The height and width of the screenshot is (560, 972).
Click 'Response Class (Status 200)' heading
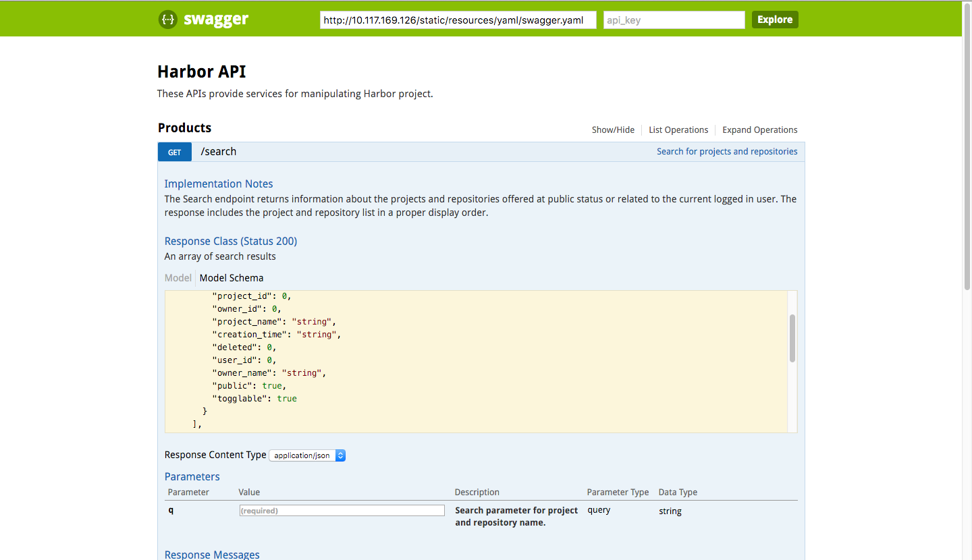point(231,241)
